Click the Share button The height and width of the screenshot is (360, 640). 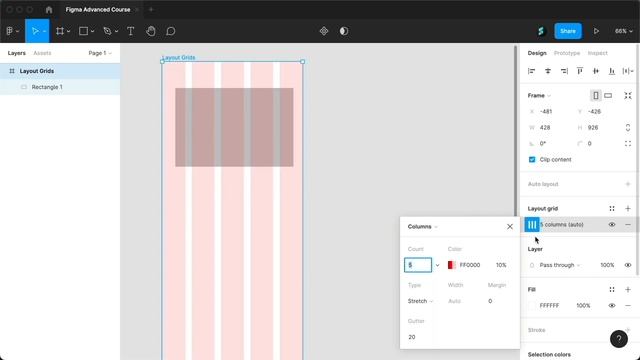tap(568, 31)
